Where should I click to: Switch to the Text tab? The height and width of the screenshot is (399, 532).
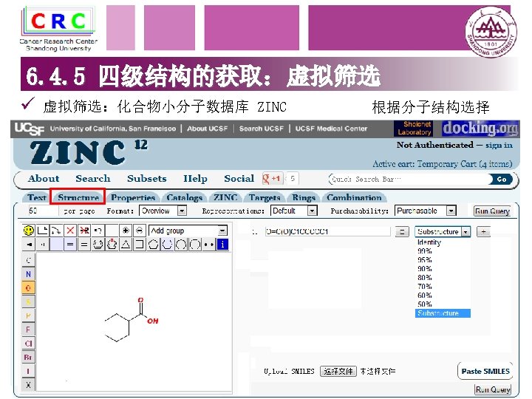click(37, 197)
